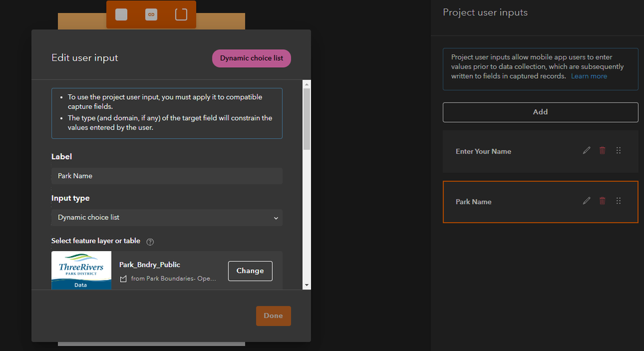Click the Label text field

(x=166, y=175)
